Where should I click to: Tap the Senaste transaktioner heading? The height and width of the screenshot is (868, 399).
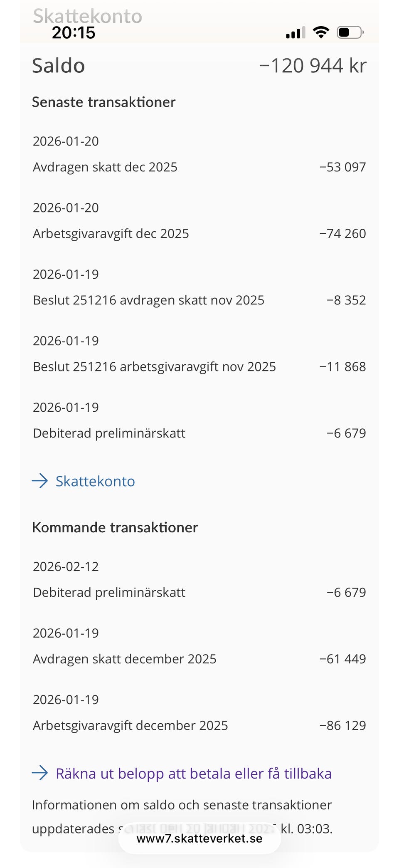[104, 102]
